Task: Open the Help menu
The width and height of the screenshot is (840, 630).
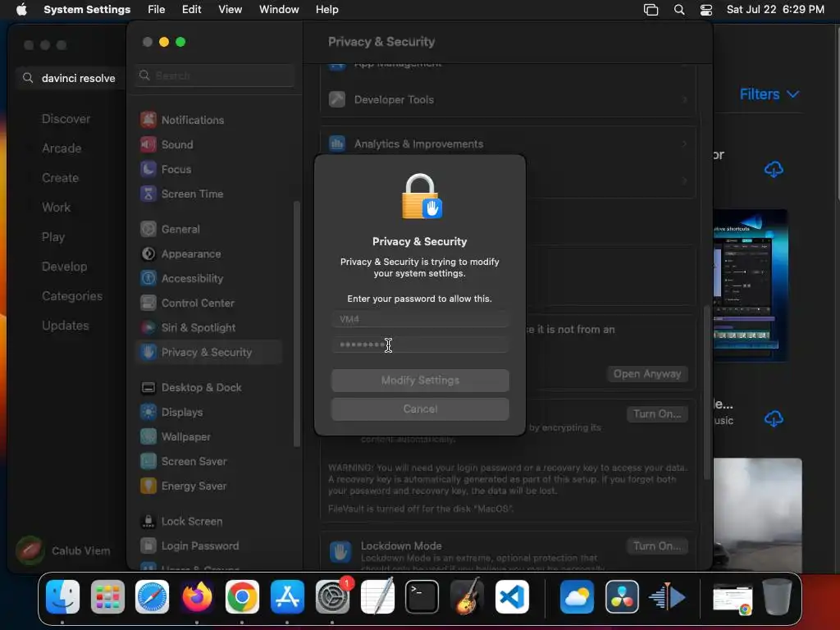Action: coord(326,10)
